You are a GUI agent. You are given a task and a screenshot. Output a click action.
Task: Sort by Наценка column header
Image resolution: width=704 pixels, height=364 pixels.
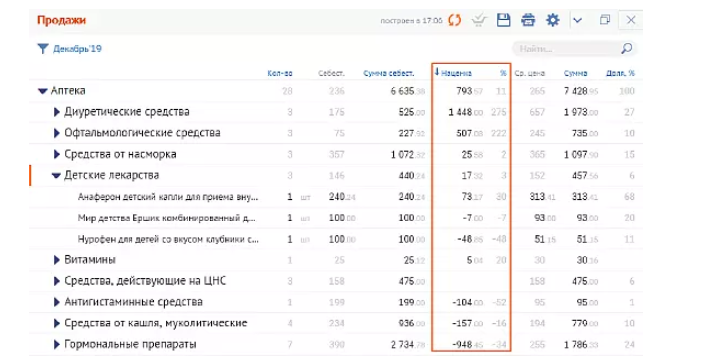coord(456,73)
